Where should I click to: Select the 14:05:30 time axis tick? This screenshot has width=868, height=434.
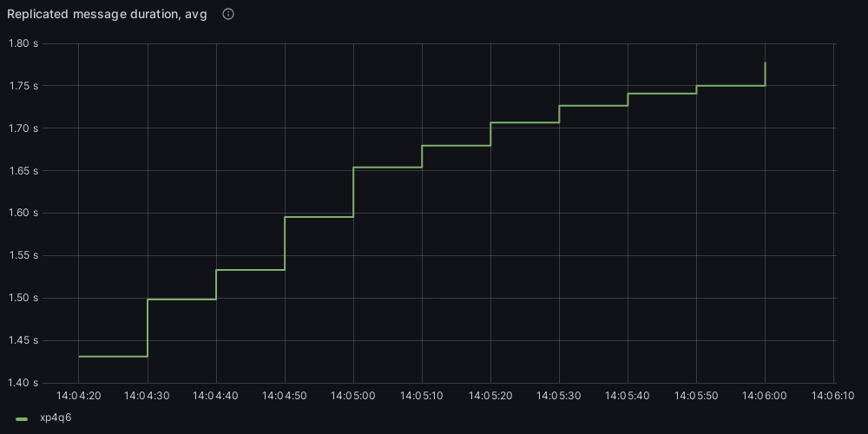coord(559,396)
